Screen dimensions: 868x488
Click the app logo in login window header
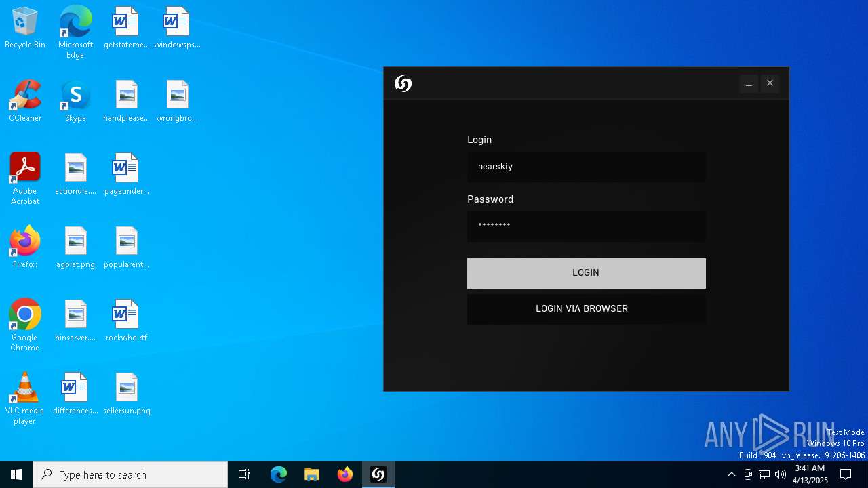click(x=403, y=83)
